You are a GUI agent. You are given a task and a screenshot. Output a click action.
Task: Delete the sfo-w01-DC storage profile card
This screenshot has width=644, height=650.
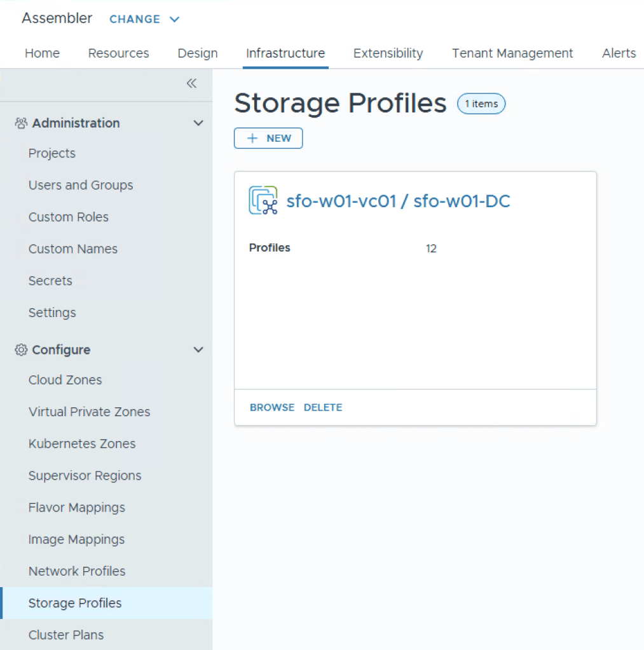tap(323, 407)
